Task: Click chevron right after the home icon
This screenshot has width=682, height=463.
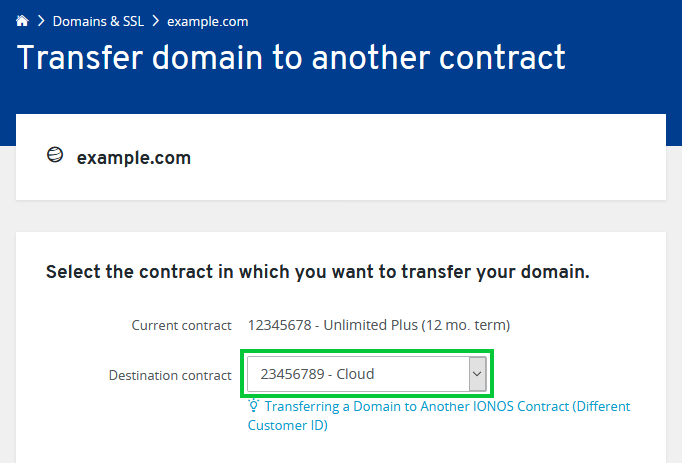Action: click(41, 21)
